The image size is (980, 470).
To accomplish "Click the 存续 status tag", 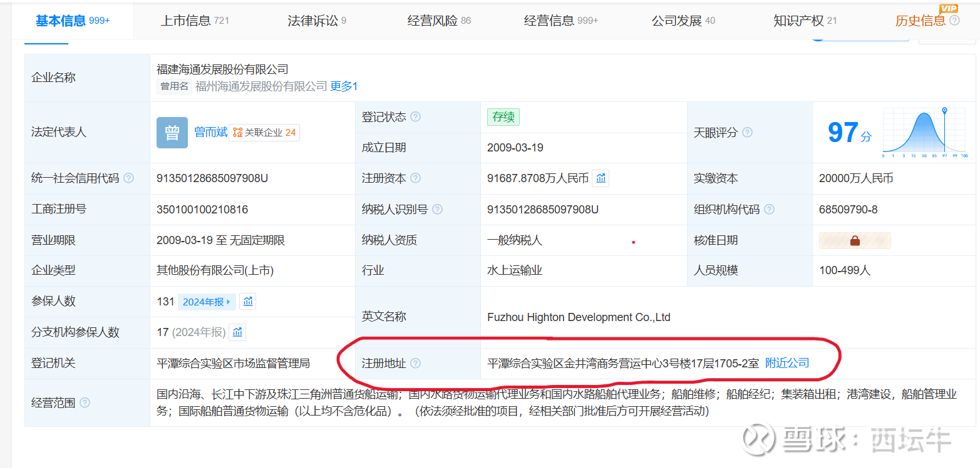I will coord(503,117).
